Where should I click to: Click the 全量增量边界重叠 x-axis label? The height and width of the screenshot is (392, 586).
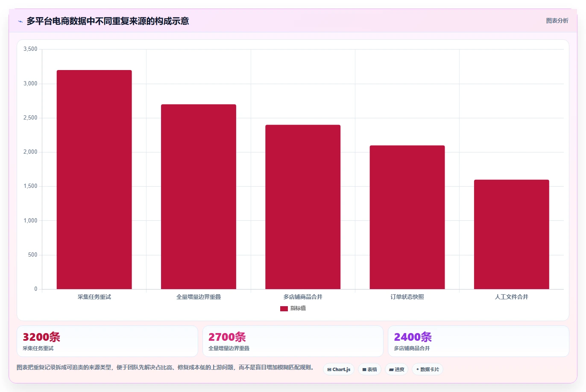tap(199, 297)
